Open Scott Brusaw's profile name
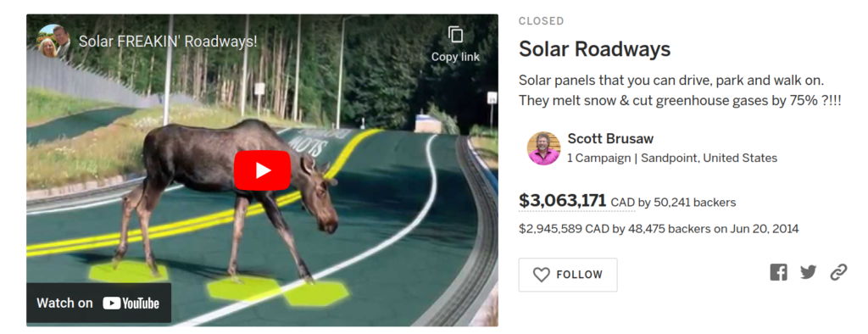The height and width of the screenshot is (334, 868). [610, 138]
